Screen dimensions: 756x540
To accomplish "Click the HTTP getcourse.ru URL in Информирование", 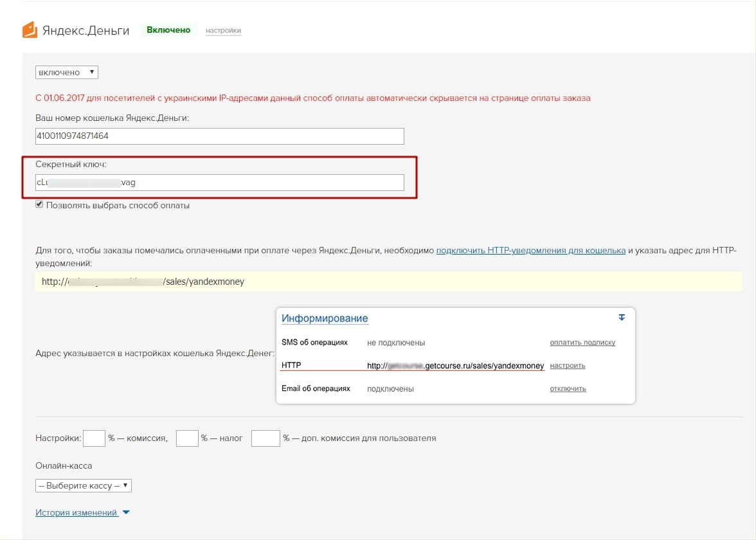I will tap(456, 365).
